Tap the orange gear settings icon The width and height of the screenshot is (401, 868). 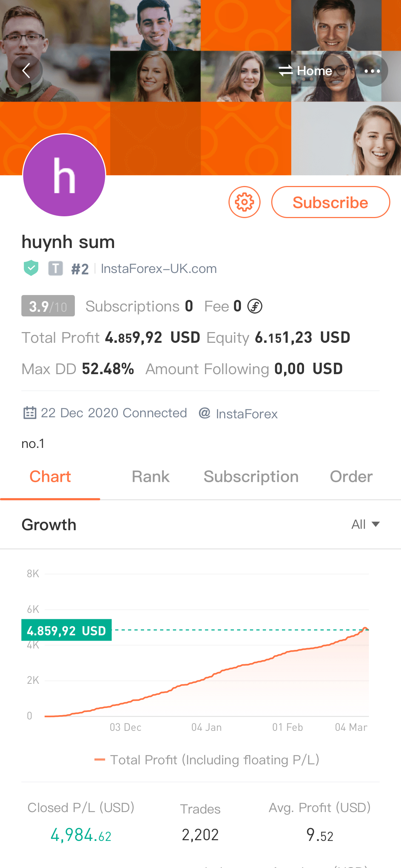245,202
